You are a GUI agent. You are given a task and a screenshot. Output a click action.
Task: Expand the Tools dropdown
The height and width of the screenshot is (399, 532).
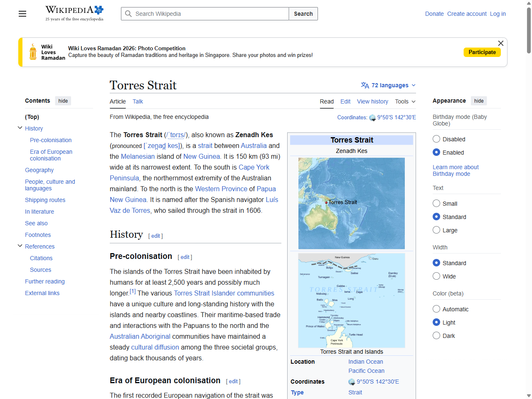(x=405, y=101)
